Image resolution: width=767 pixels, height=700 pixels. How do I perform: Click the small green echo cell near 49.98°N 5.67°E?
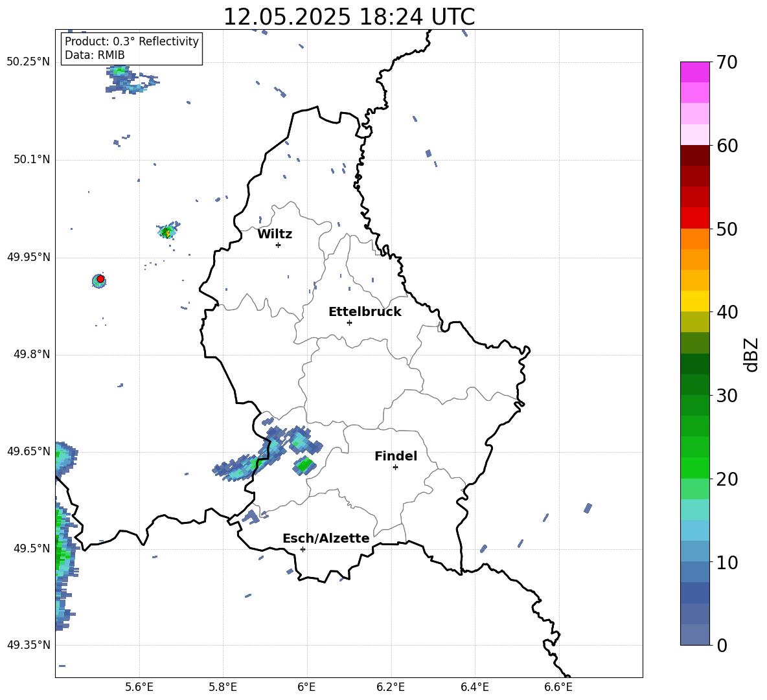tap(167, 231)
